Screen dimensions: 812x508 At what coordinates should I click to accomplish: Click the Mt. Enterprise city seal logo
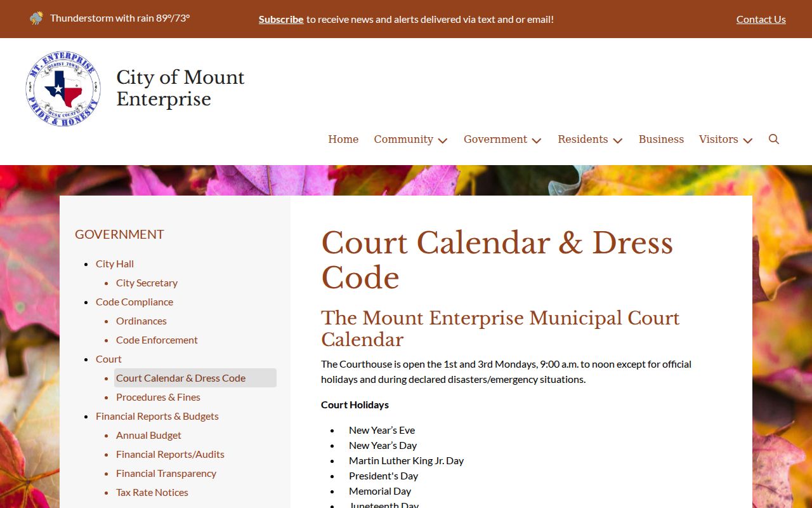63,89
